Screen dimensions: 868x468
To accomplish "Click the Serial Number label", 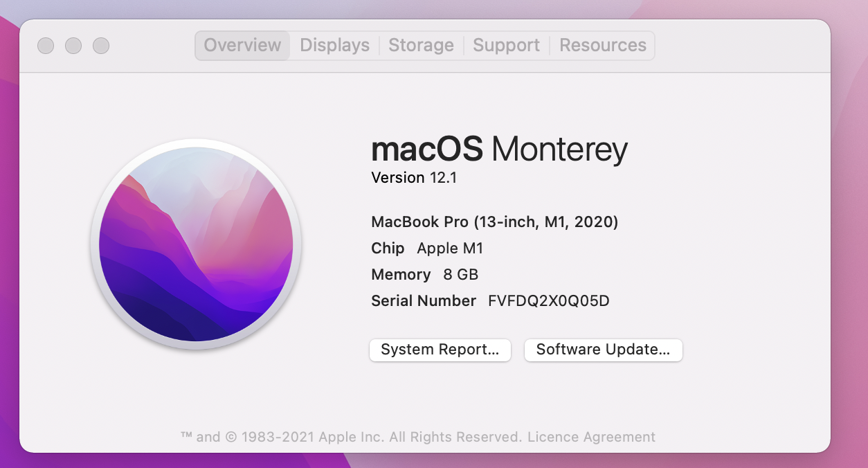I will point(424,300).
